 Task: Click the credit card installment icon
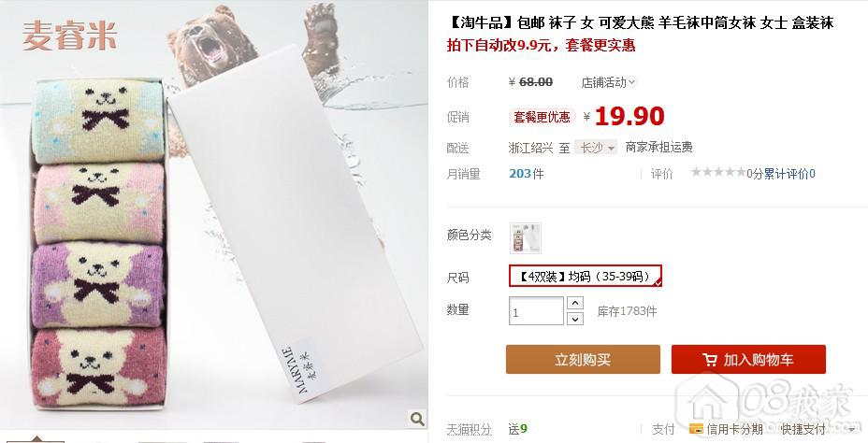point(696,429)
